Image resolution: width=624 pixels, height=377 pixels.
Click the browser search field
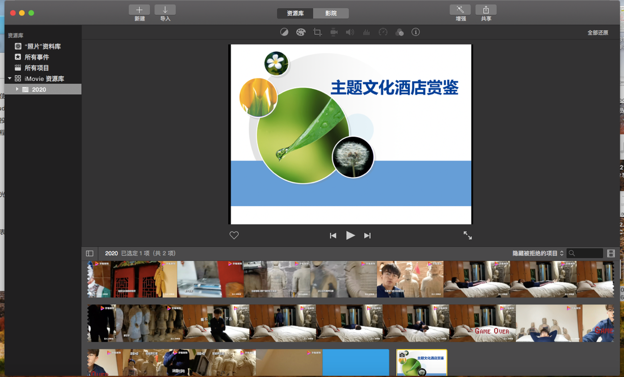(x=585, y=253)
